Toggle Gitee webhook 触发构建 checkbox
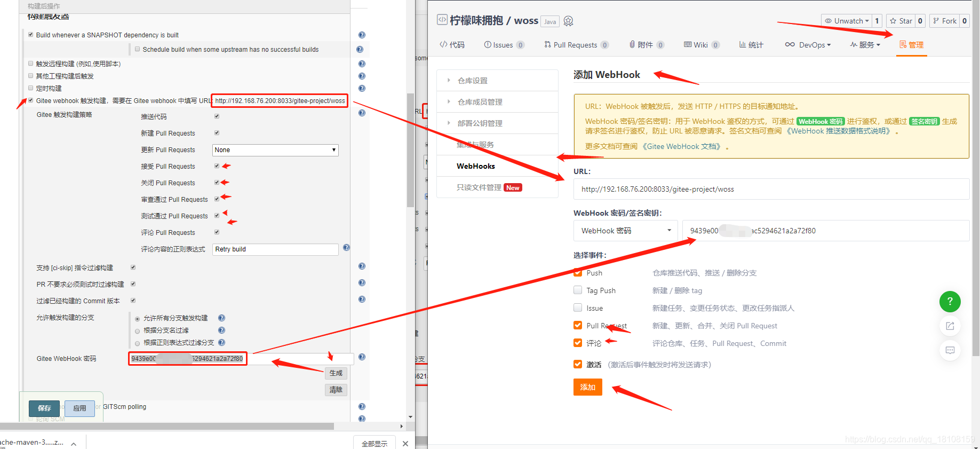Image resolution: width=980 pixels, height=449 pixels. click(x=30, y=100)
